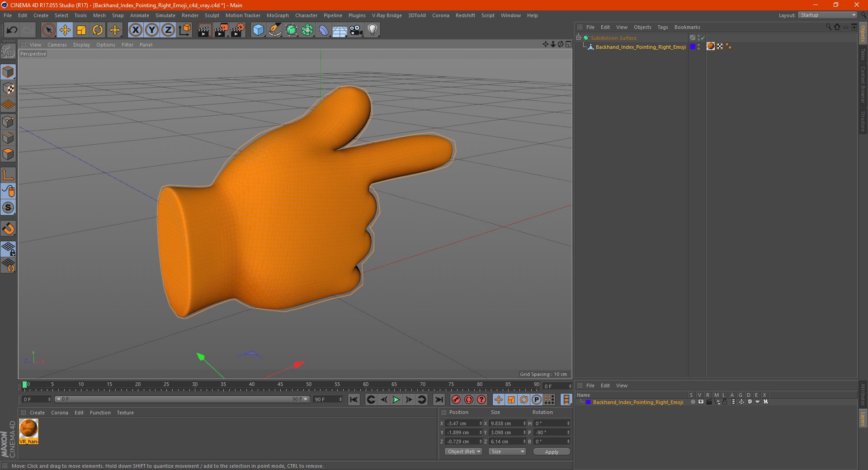Click the Render to Picture Viewer icon

[x=221, y=30]
